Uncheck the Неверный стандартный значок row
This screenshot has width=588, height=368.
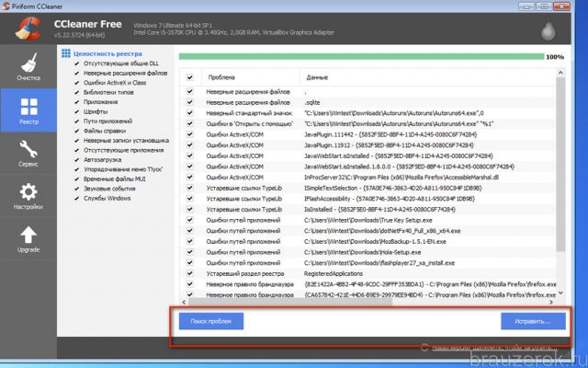pos(190,112)
